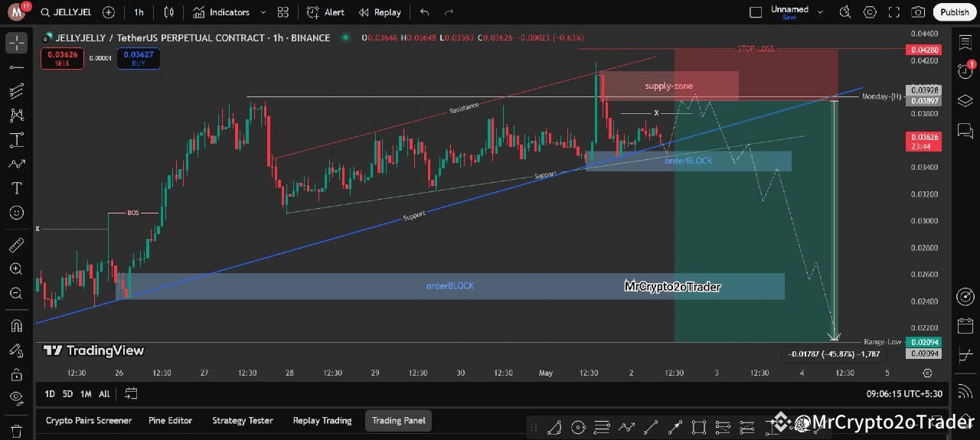Image resolution: width=980 pixels, height=440 pixels.
Task: Open the quick search lightning icon
Action: [x=844, y=12]
